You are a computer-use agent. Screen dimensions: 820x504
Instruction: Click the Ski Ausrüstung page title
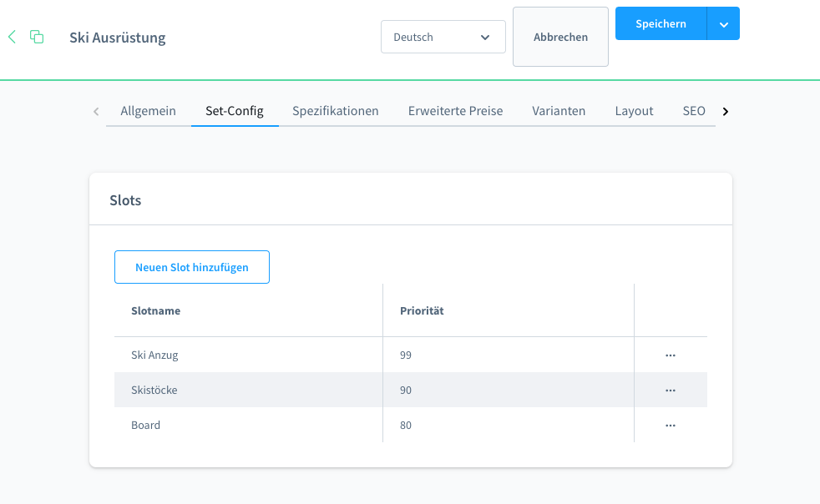coord(118,38)
